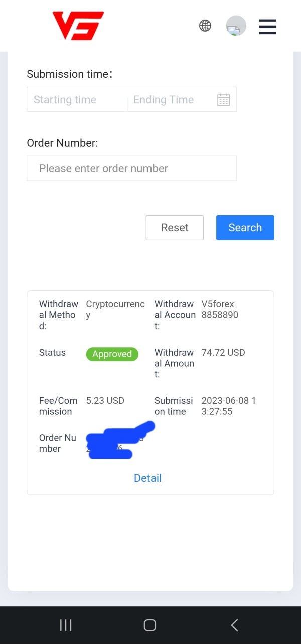Click the 2023-06-08 submission time value
The width and height of the screenshot is (301, 644).
[x=228, y=406]
